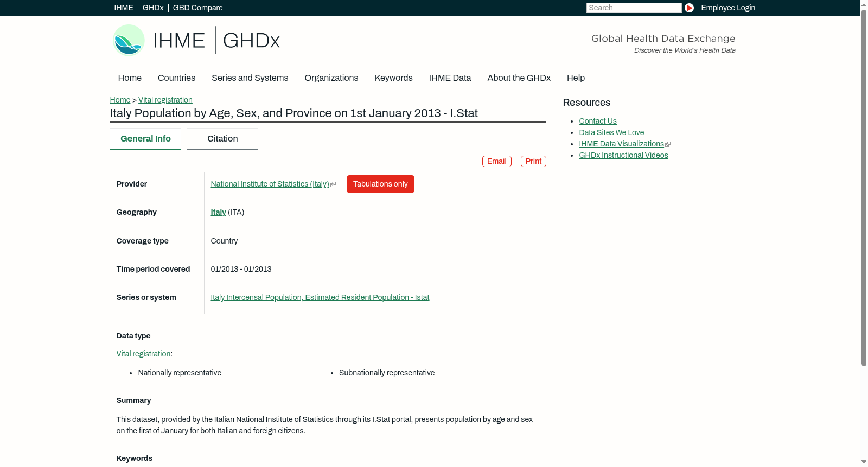Open the Citation tab
Screen dimensions: 868x467
[222, 139]
